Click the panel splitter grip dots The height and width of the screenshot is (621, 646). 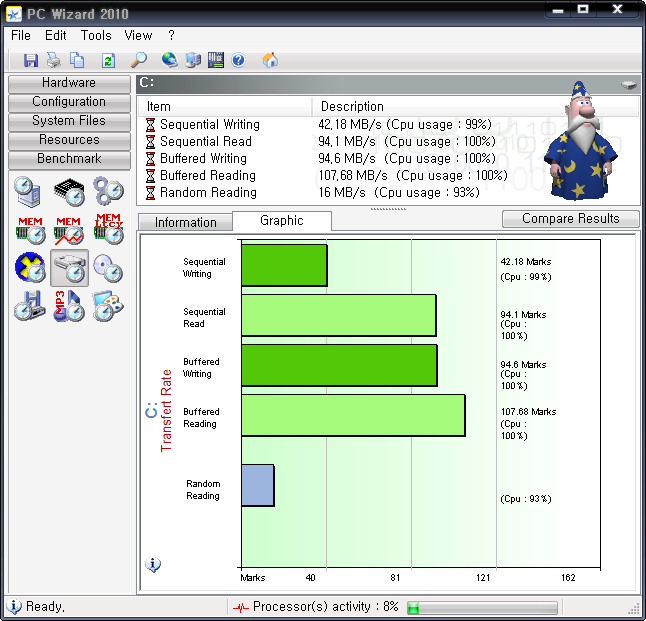click(388, 209)
